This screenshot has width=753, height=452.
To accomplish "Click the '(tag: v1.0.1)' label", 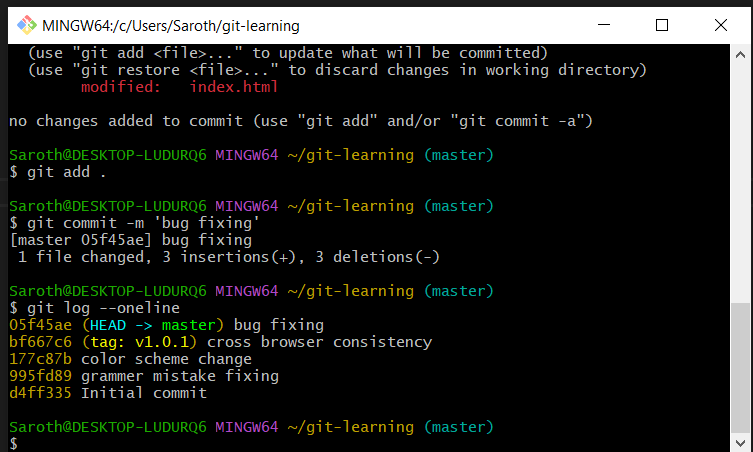I will (140, 342).
